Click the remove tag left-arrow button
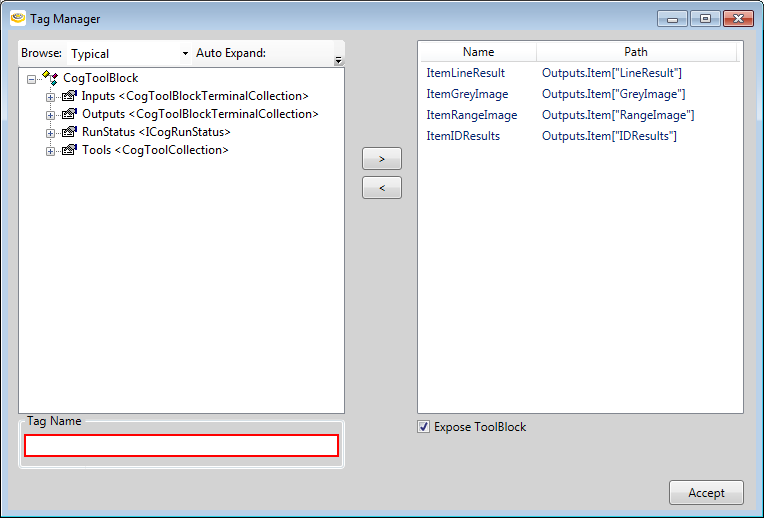The width and height of the screenshot is (764, 518). (381, 187)
